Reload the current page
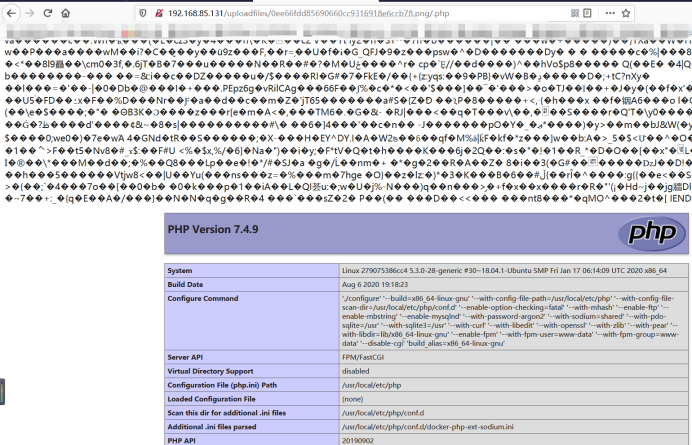This screenshot has width=692, height=445. [x=48, y=13]
